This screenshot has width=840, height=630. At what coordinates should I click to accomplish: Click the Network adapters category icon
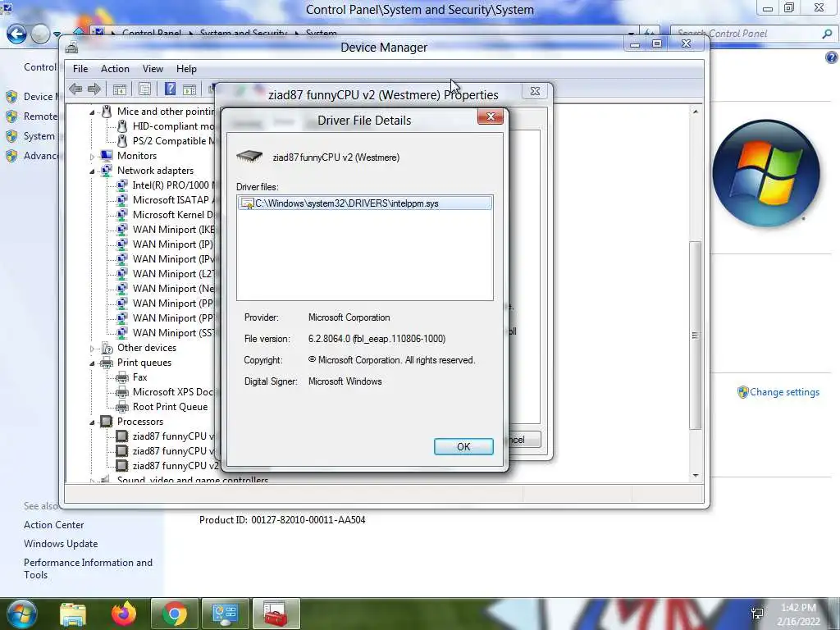click(107, 171)
